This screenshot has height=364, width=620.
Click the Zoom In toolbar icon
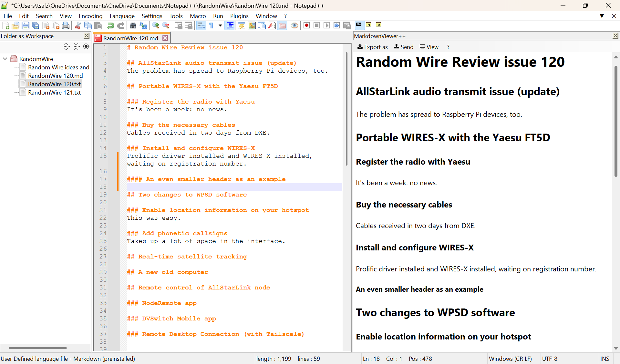tap(156, 25)
